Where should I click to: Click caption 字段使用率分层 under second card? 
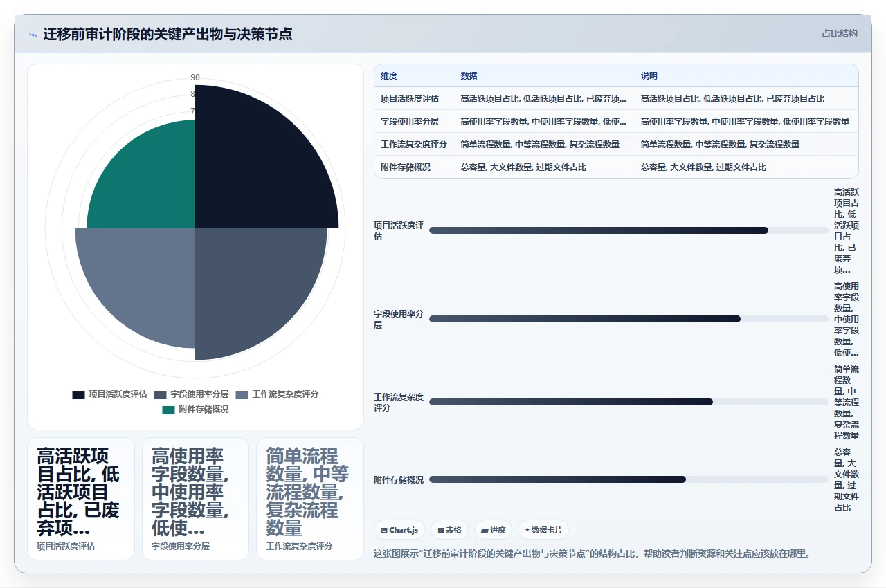[x=181, y=546]
